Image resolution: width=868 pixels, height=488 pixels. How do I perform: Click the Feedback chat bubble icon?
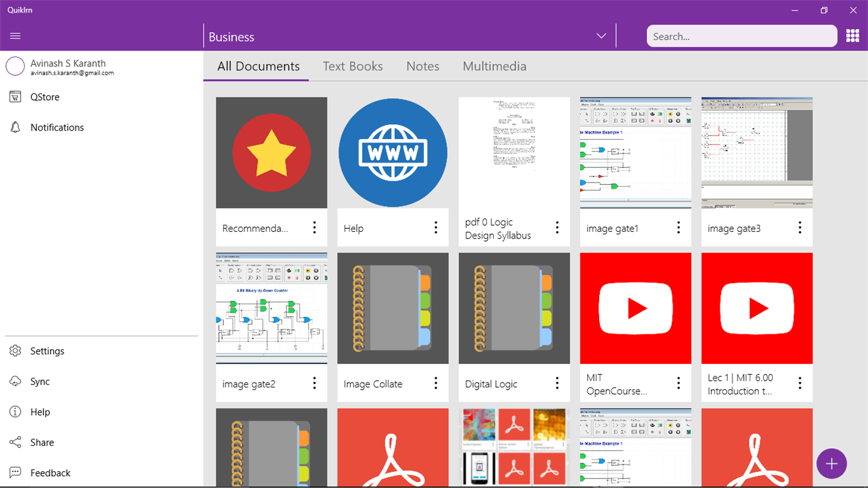pyautogui.click(x=15, y=473)
